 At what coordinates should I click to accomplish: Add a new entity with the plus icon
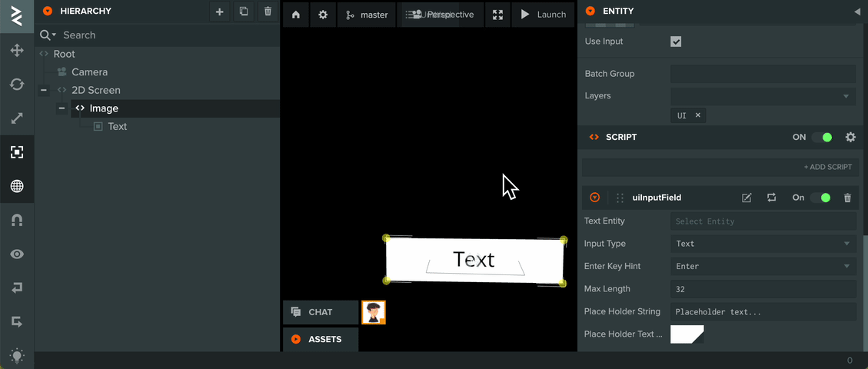(x=220, y=11)
